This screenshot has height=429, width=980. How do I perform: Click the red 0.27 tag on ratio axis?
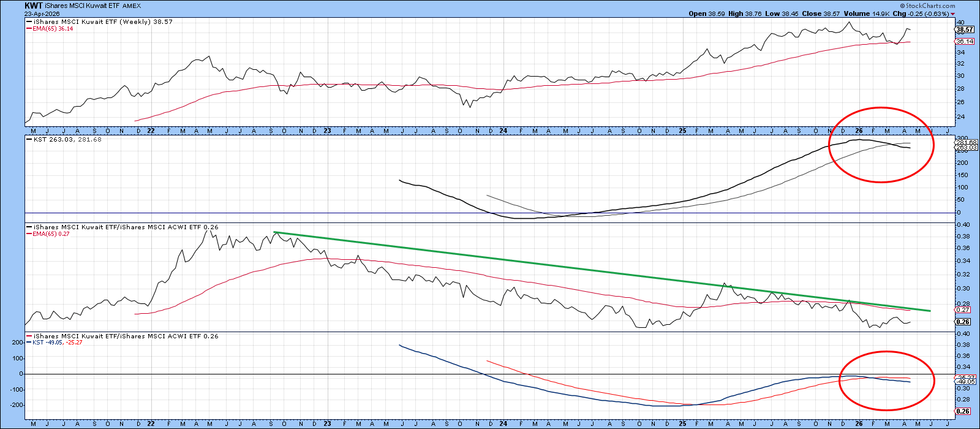coord(963,310)
